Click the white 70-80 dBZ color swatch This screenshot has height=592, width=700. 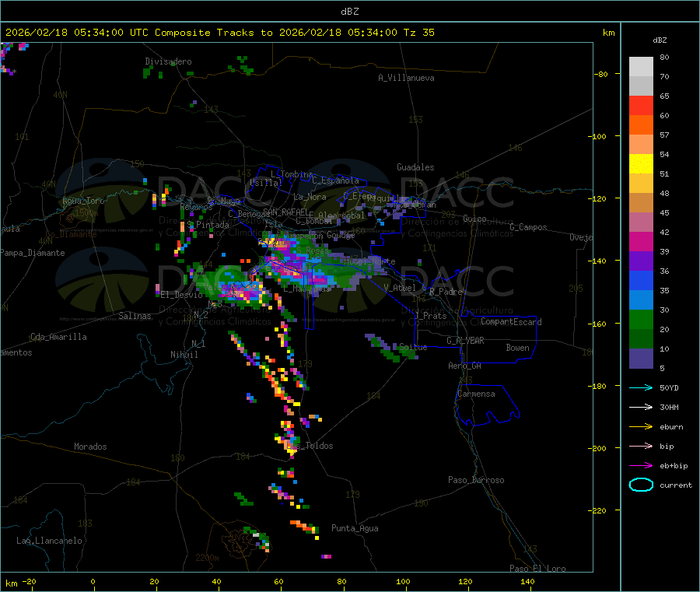(641, 67)
